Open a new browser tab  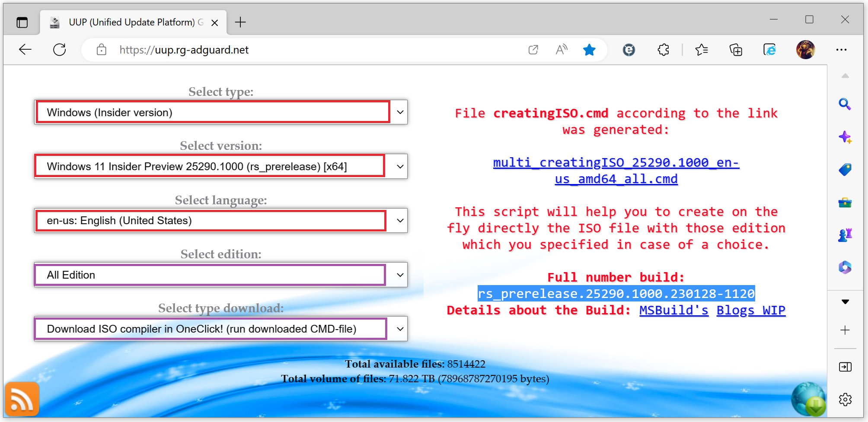[x=240, y=22]
